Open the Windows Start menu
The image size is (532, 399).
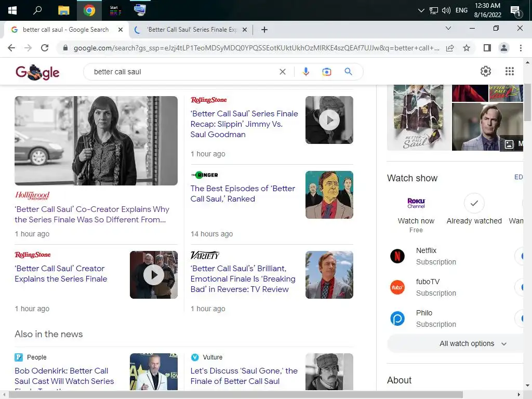coord(12,10)
